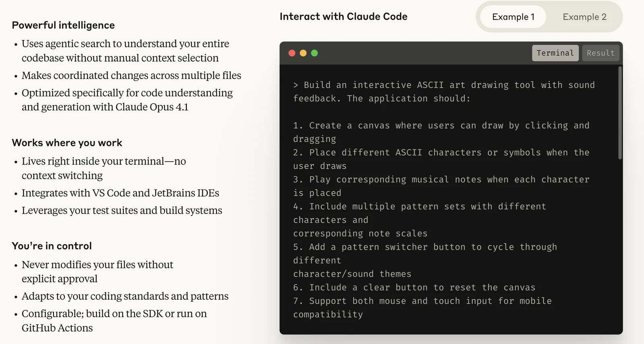The width and height of the screenshot is (644, 344).
Task: Select the Terminal view button
Action: pos(555,53)
